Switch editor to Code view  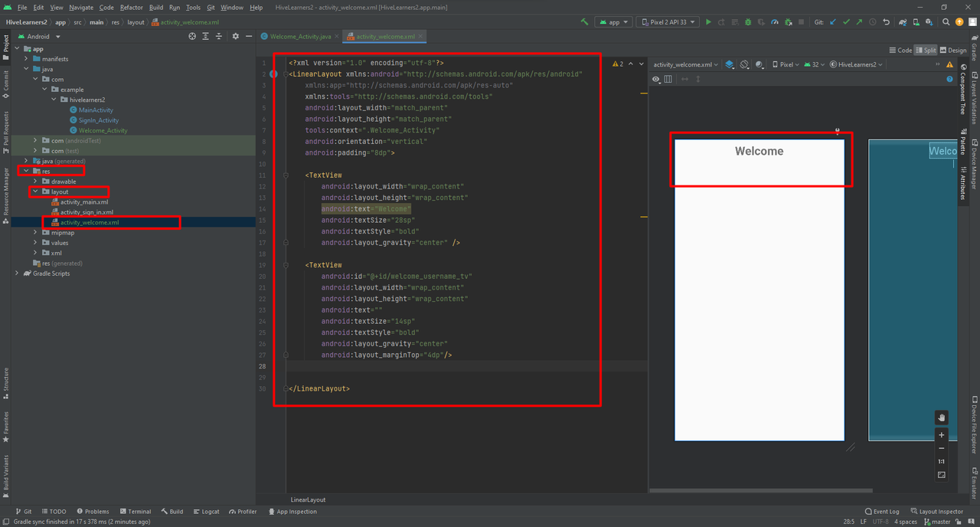tap(900, 50)
